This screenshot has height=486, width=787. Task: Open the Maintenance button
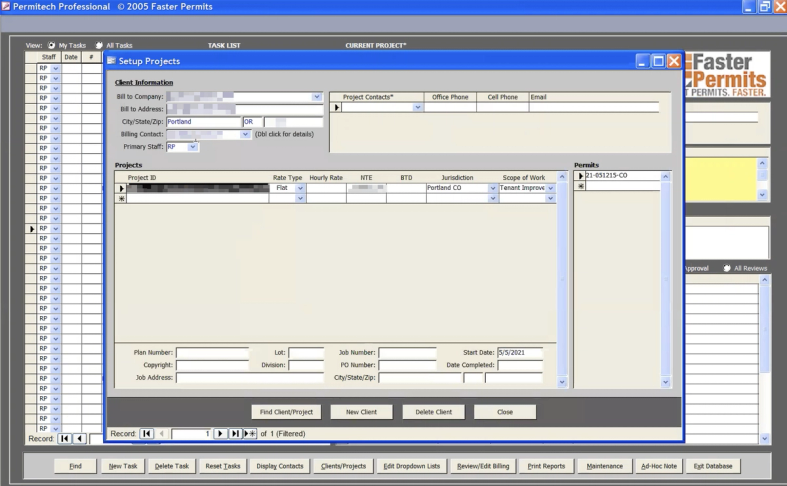[604, 466]
